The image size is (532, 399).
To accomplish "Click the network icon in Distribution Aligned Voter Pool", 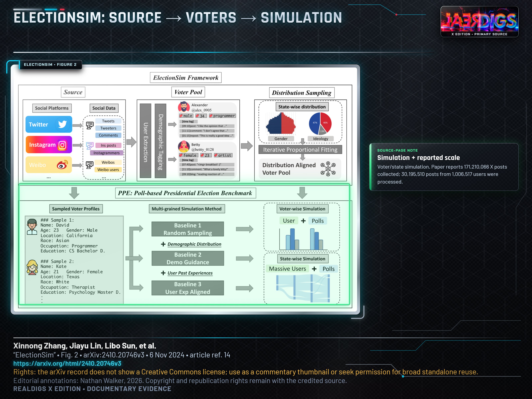I will [x=328, y=169].
